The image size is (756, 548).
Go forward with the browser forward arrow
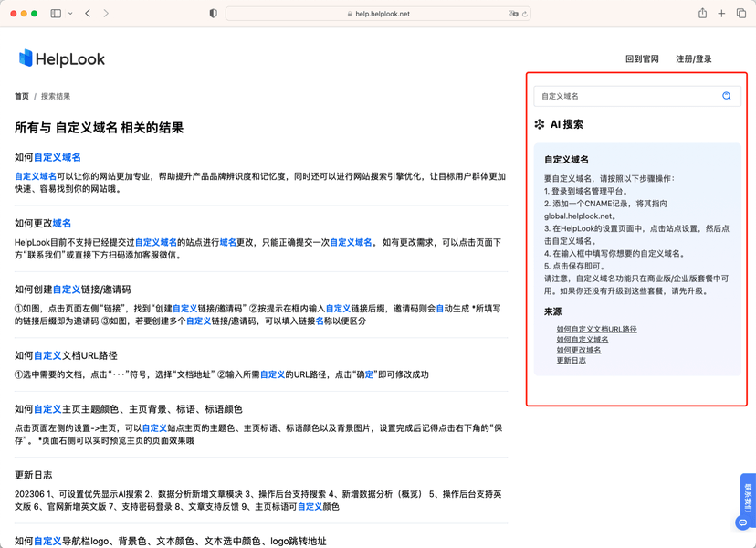106,14
